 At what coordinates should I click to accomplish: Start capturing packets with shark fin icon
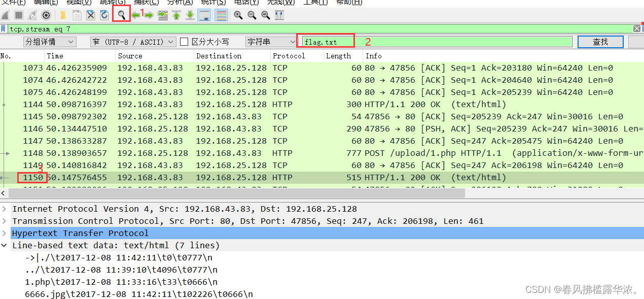[5, 15]
